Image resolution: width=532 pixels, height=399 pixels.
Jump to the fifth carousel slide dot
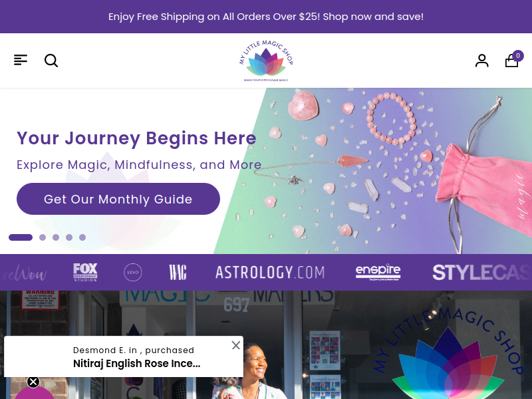[x=82, y=237]
